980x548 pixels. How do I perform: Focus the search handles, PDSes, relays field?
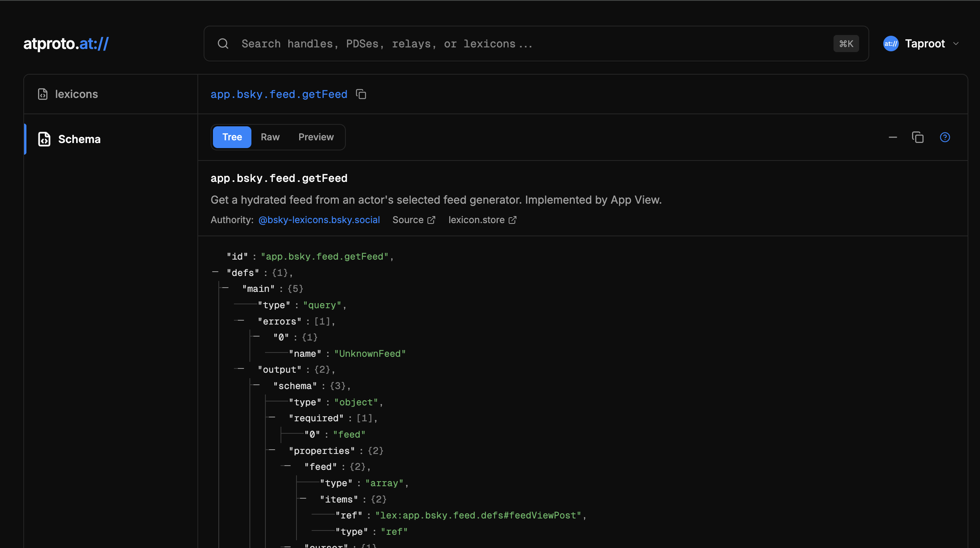(x=505, y=44)
